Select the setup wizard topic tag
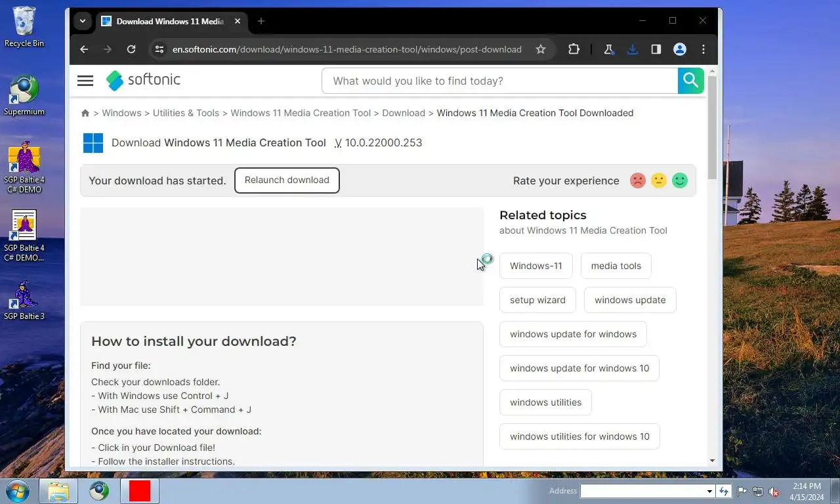 [x=537, y=300]
